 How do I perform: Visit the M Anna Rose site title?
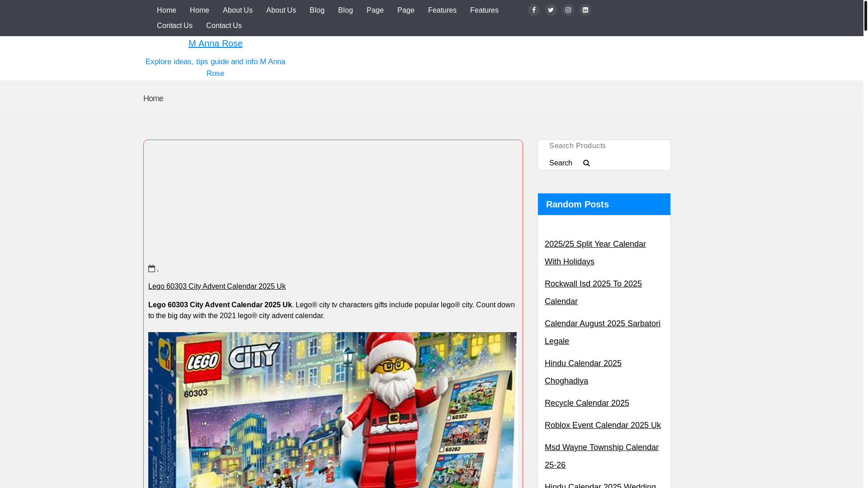[x=216, y=43]
